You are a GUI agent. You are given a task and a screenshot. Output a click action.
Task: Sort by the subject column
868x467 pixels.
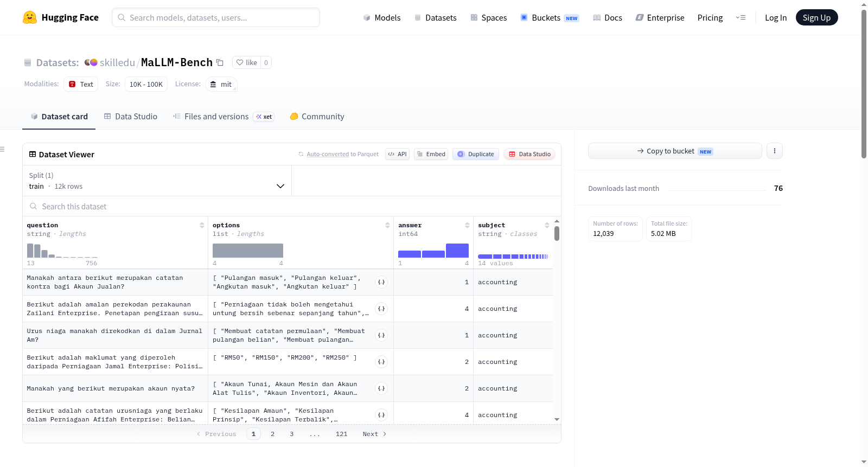[x=547, y=225]
